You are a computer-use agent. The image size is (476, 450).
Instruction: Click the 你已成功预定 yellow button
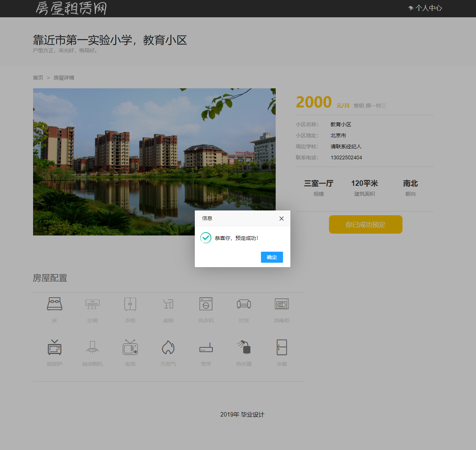click(x=365, y=224)
